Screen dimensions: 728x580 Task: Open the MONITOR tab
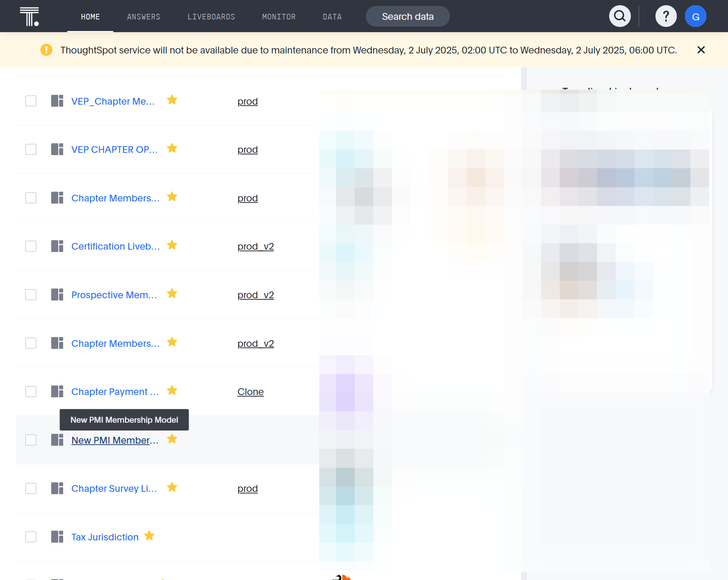click(x=279, y=17)
